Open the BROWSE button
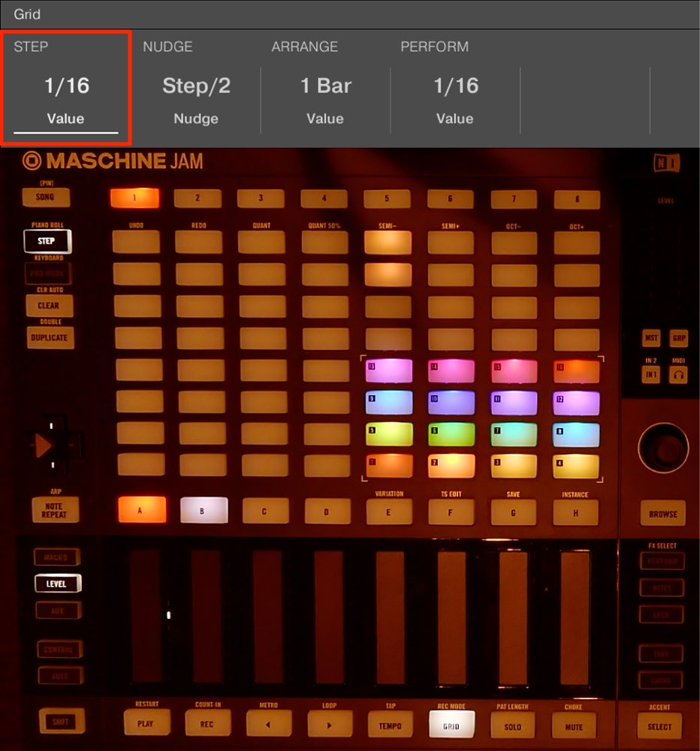The image size is (700, 751). pyautogui.click(x=663, y=514)
